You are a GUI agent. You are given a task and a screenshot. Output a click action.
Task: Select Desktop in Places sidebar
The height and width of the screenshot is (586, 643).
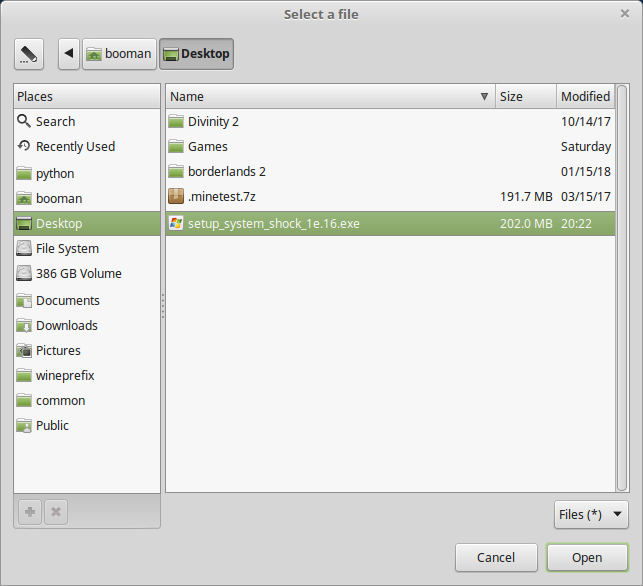(x=87, y=223)
